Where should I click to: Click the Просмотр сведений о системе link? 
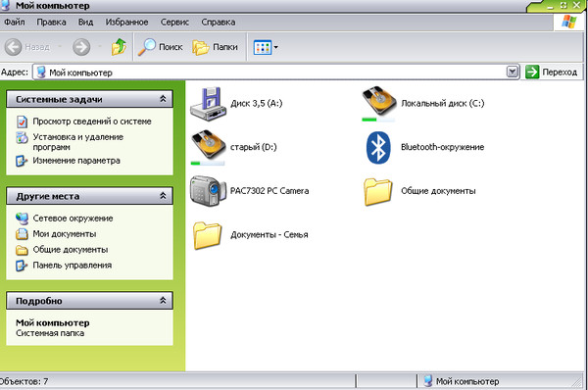pos(92,122)
